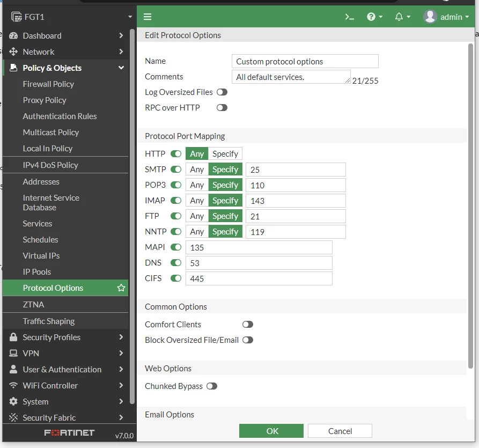Open the help question mark menu
Viewport: 479px width, 448px height.
(374, 17)
